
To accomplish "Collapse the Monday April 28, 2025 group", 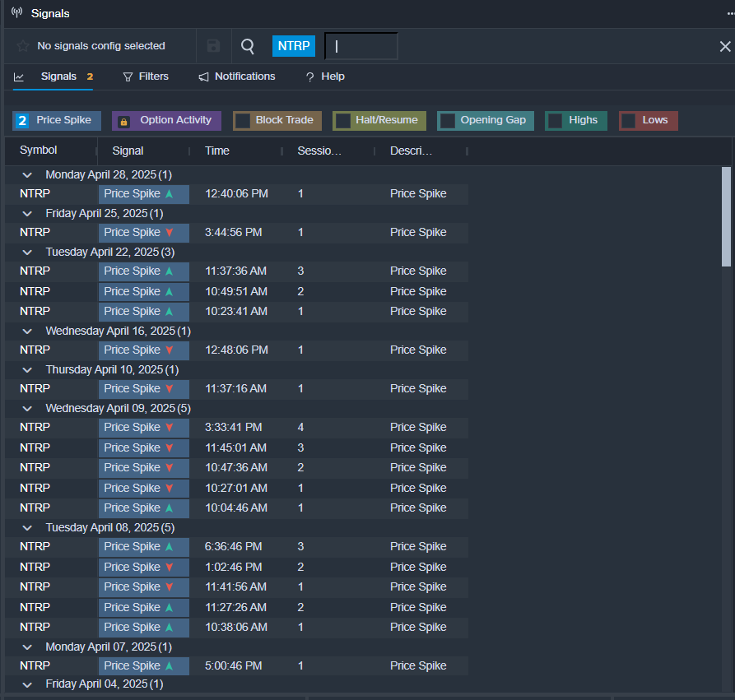I will (27, 175).
